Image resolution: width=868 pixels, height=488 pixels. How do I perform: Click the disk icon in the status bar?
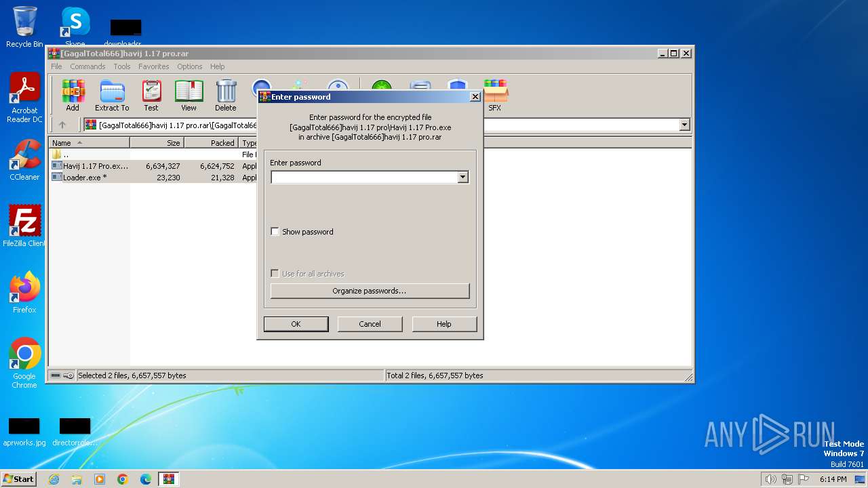click(x=56, y=375)
